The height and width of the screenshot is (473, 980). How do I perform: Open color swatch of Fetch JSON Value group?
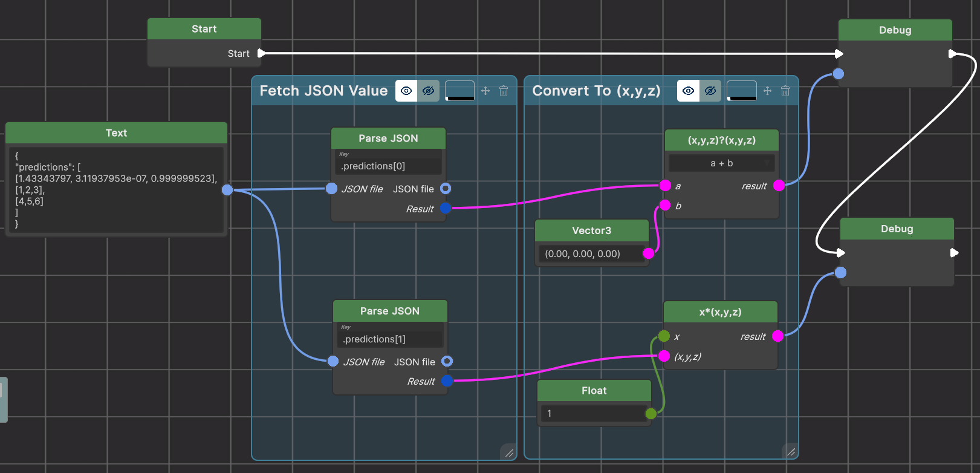pyautogui.click(x=459, y=91)
